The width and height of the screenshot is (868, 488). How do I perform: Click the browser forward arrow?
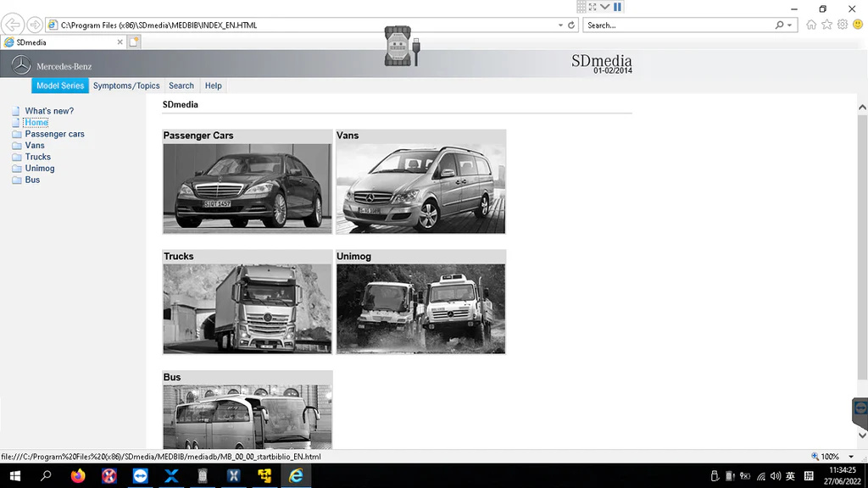tap(34, 25)
